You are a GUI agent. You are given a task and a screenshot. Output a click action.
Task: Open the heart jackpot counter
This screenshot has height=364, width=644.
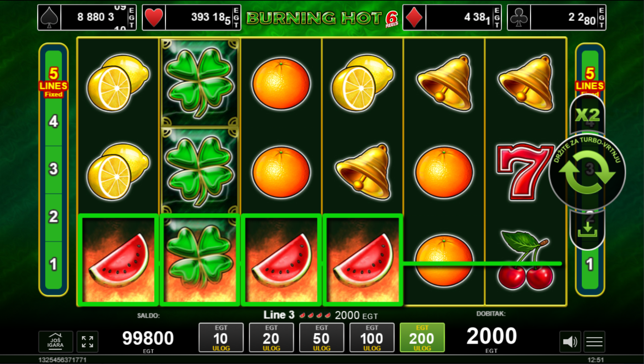pos(191,18)
